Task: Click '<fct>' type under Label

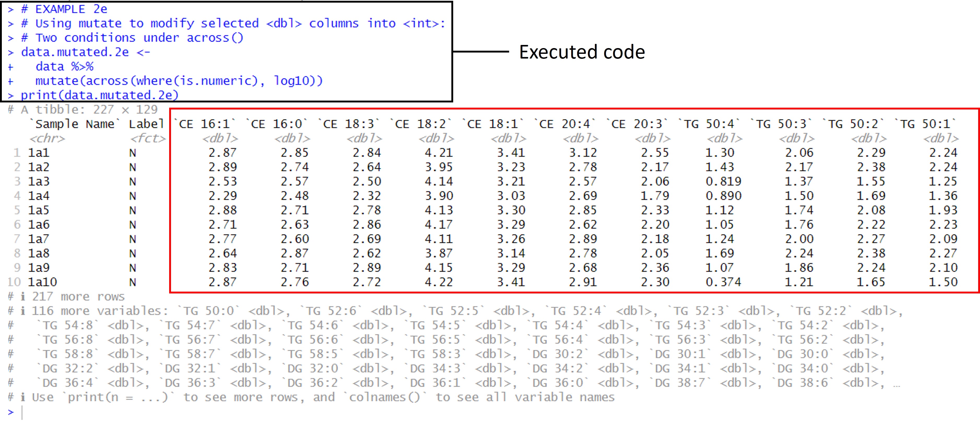Action: tap(147, 139)
